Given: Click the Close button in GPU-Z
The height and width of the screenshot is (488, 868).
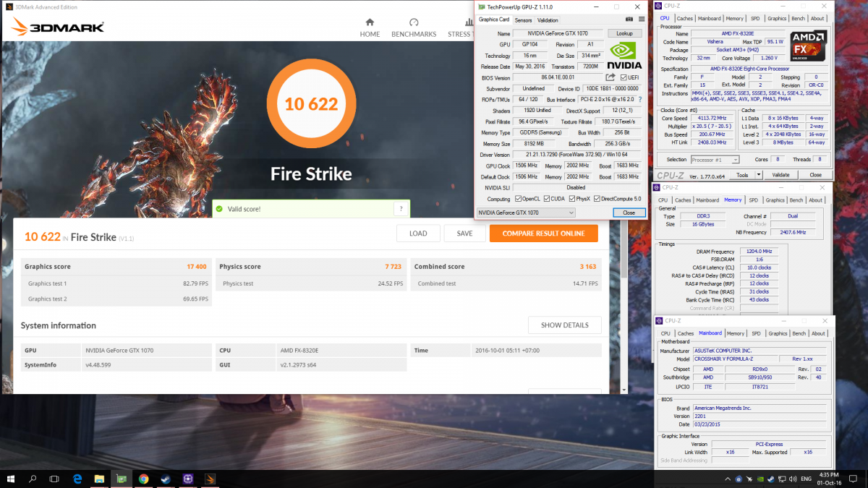Looking at the screenshot, I should pos(629,213).
